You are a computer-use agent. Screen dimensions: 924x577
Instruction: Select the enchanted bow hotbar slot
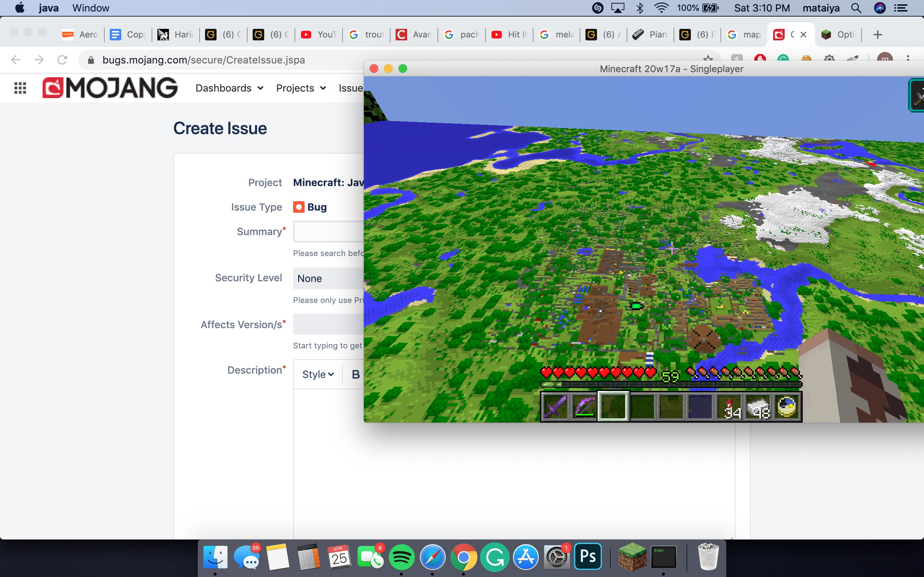584,406
